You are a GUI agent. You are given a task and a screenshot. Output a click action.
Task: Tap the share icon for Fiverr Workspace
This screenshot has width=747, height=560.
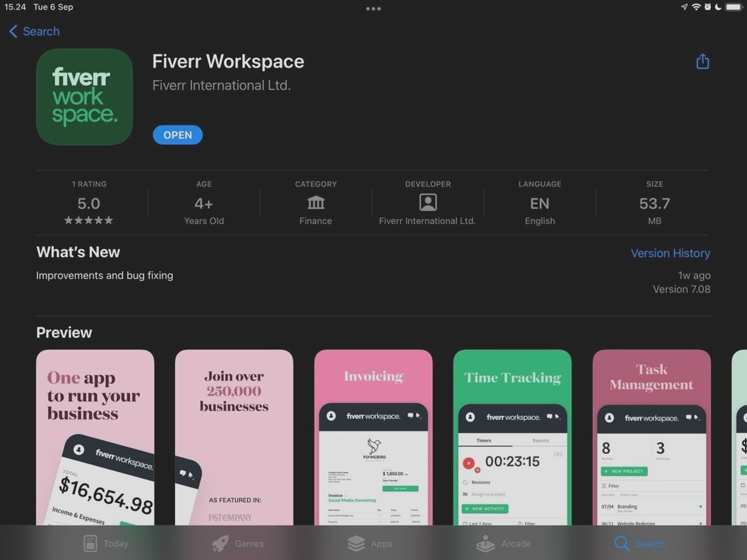click(703, 61)
